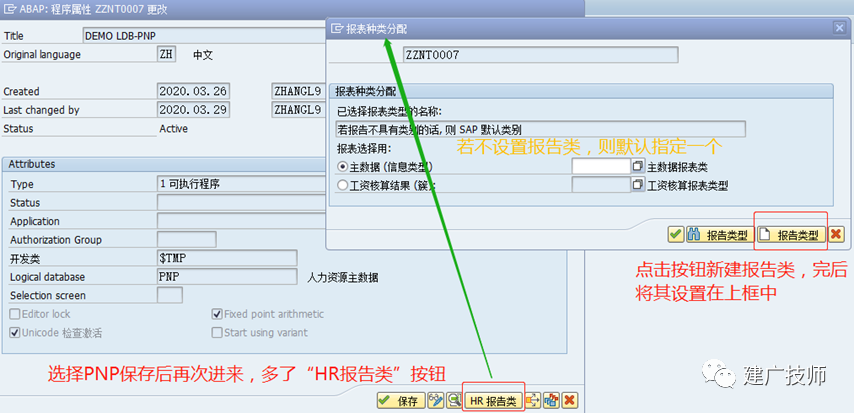This screenshot has height=413, width=854.
Task: Click the binoculars 报告类型 search button
Action: click(720, 235)
